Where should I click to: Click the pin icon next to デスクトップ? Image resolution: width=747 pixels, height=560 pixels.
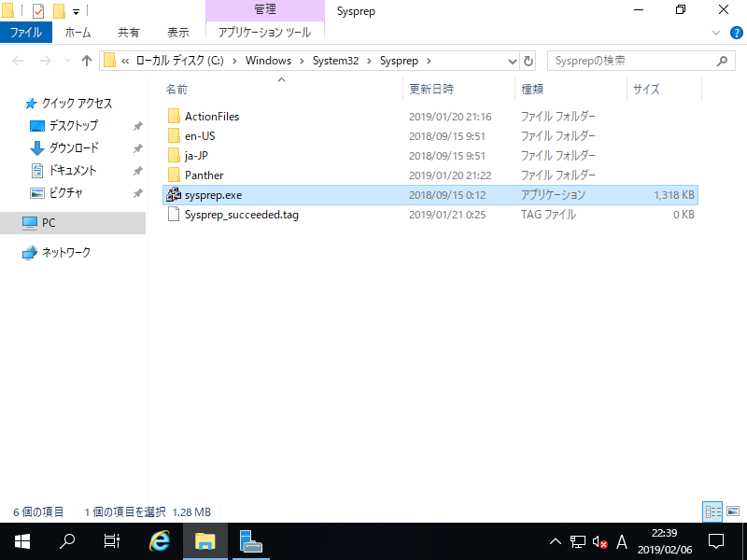[x=137, y=126]
